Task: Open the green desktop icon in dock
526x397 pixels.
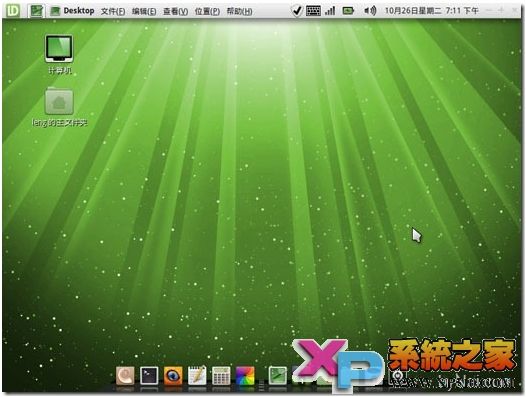Action: pos(278,376)
